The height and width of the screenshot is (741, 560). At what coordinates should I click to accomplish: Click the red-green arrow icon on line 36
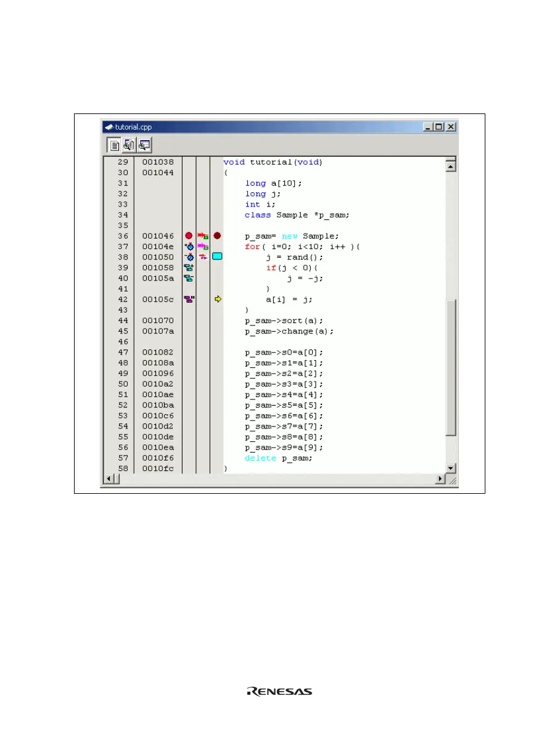click(x=203, y=235)
